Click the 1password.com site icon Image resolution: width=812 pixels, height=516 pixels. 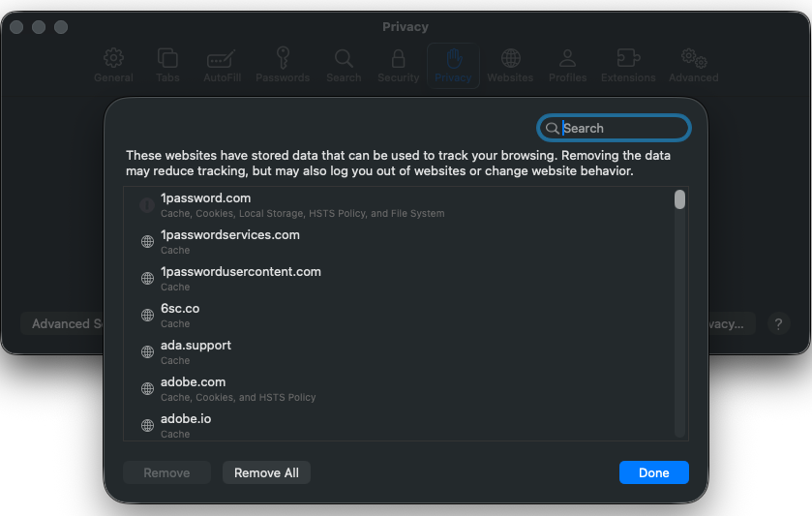coord(147,205)
